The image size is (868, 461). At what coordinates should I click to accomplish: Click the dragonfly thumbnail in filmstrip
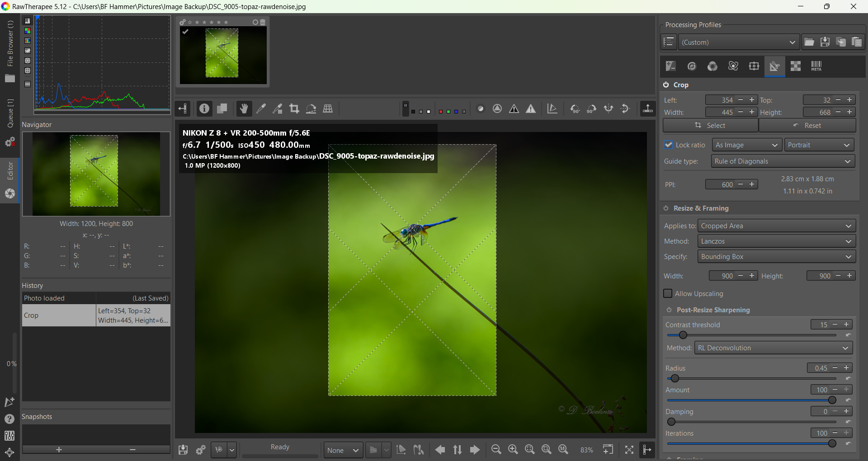tap(222, 53)
